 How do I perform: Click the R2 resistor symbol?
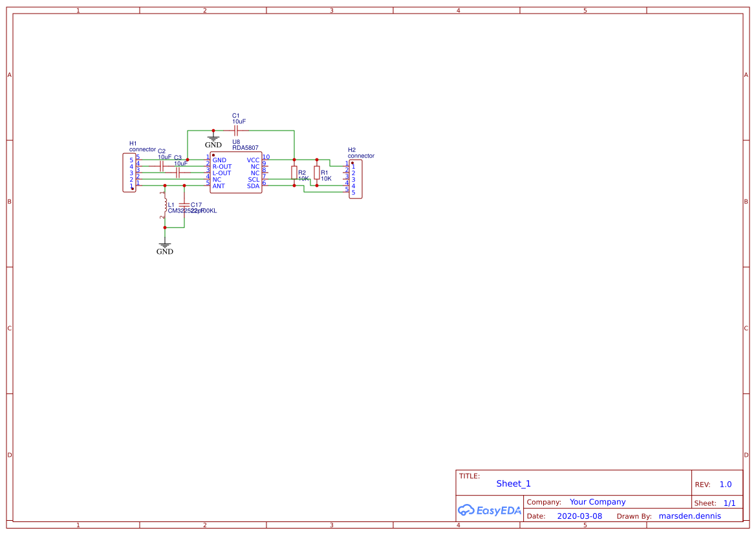pos(294,173)
